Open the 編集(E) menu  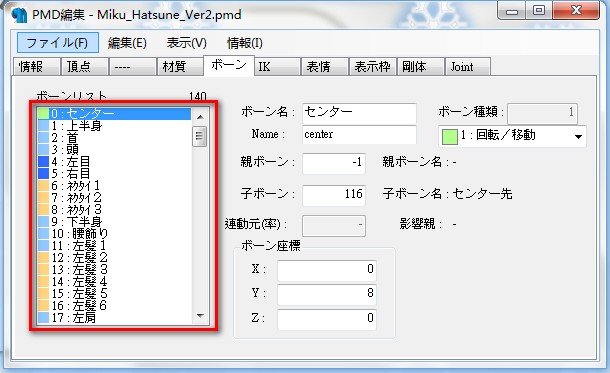click(x=127, y=43)
